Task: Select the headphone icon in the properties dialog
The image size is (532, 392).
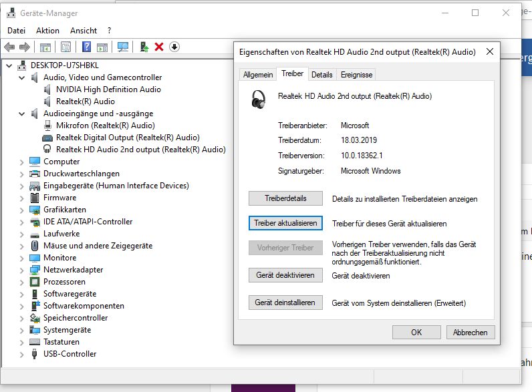Action: coord(259,99)
